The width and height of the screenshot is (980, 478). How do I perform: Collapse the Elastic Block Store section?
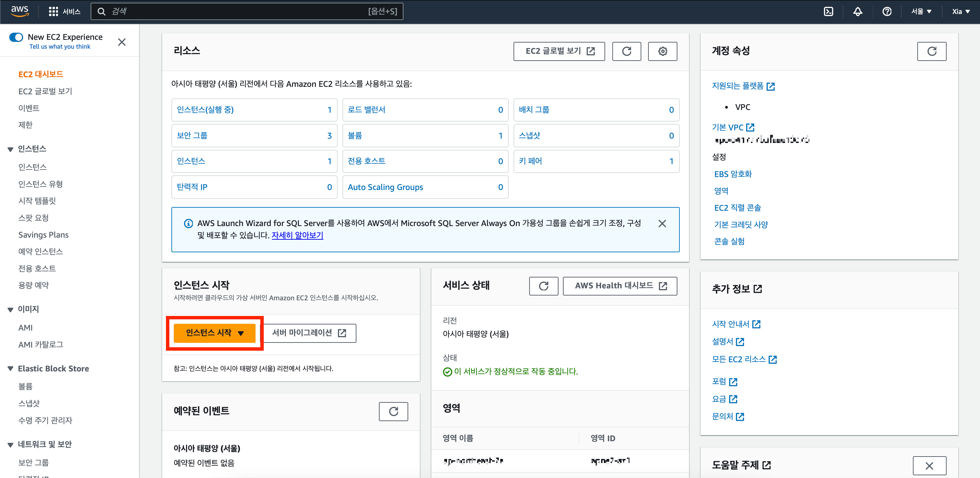pyautogui.click(x=10, y=369)
